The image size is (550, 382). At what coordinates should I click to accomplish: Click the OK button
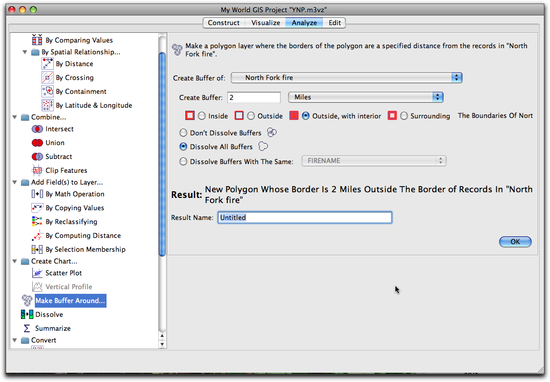point(515,242)
